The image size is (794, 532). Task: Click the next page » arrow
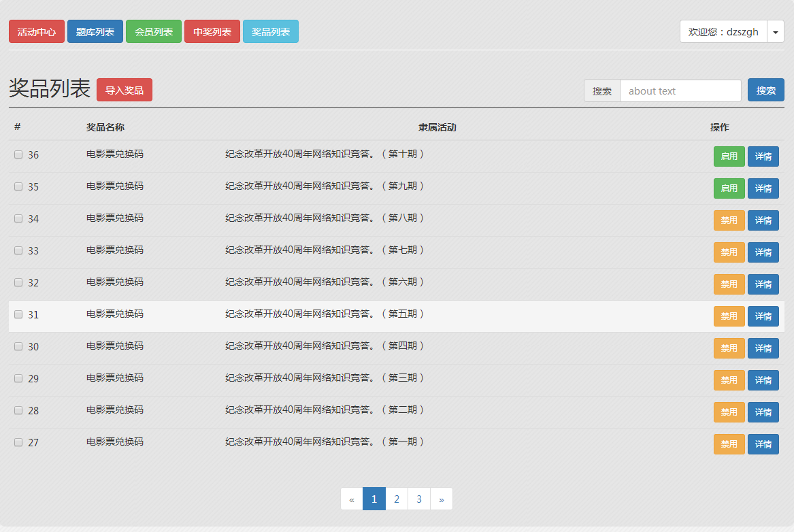[442, 499]
